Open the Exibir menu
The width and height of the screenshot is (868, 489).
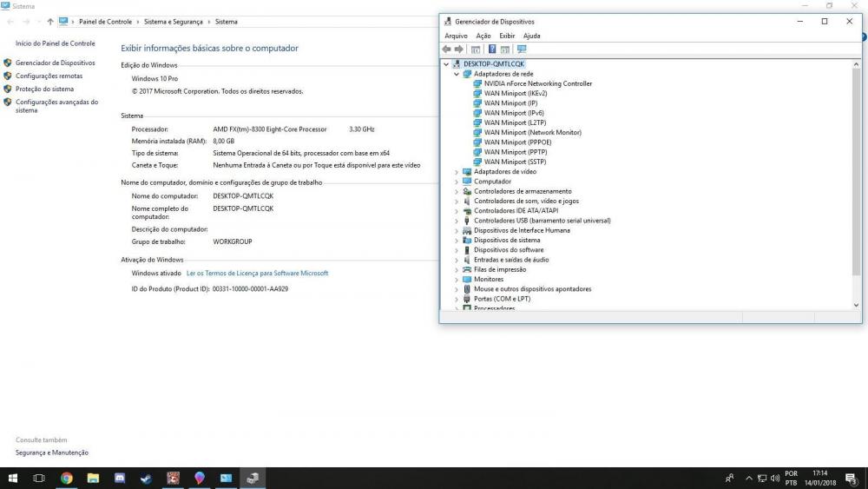(x=507, y=36)
